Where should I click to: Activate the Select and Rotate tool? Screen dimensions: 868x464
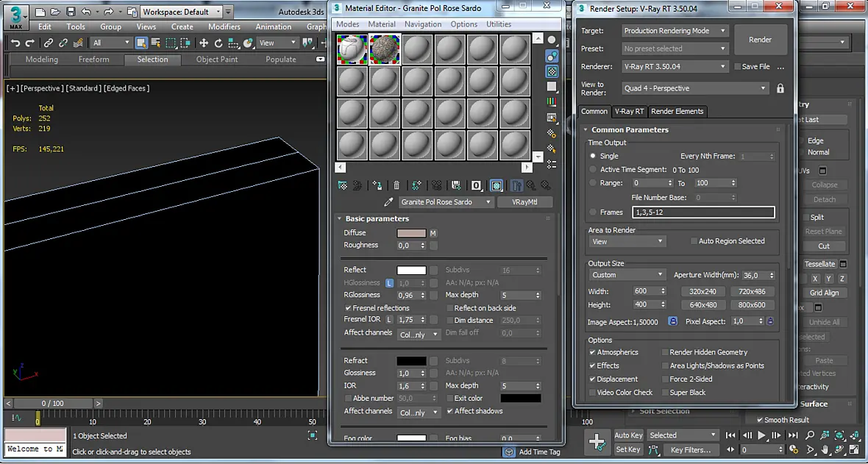[x=218, y=43]
